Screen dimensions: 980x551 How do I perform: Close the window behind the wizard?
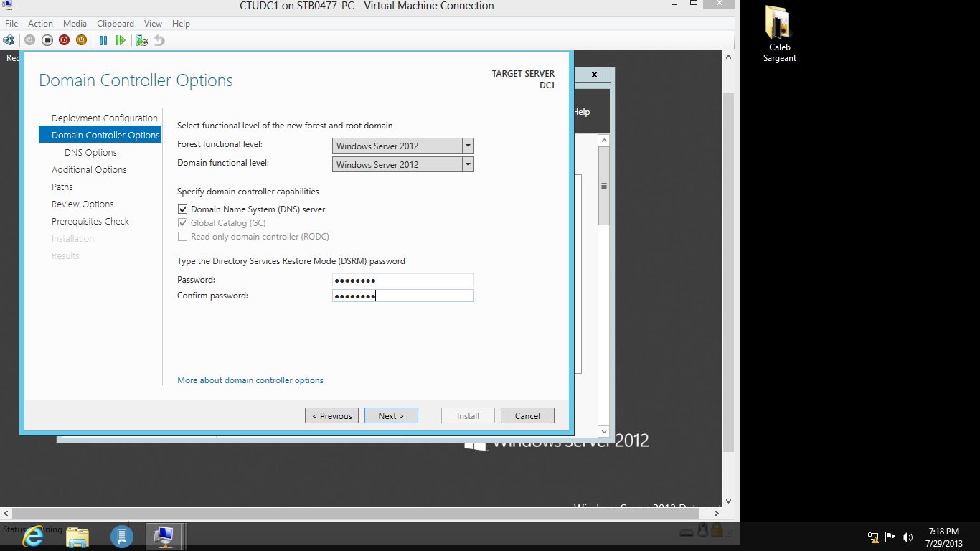(x=594, y=75)
